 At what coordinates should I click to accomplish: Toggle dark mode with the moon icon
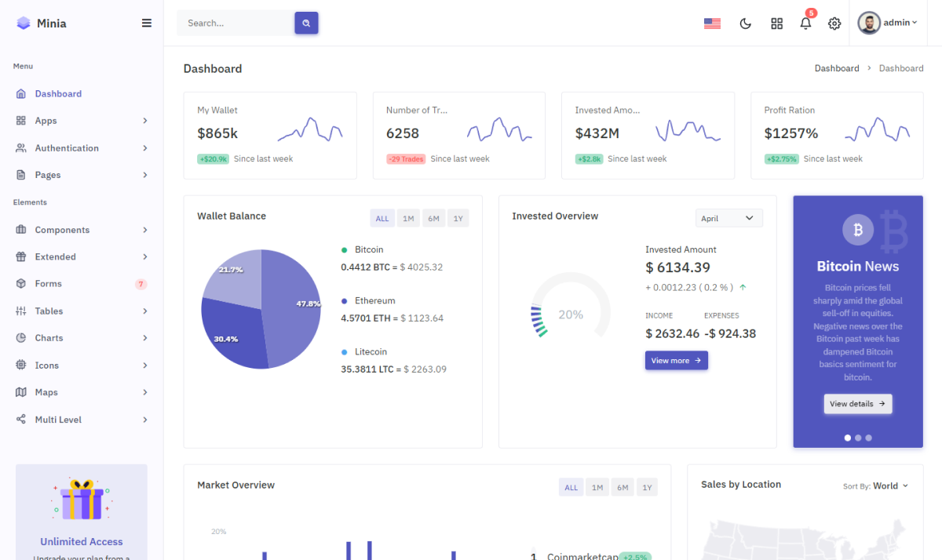coord(746,24)
